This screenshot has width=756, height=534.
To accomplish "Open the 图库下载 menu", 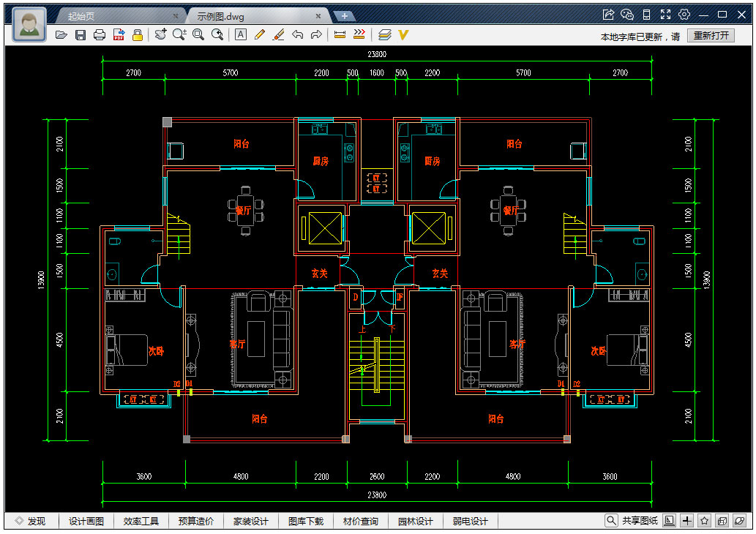I will 306,521.
